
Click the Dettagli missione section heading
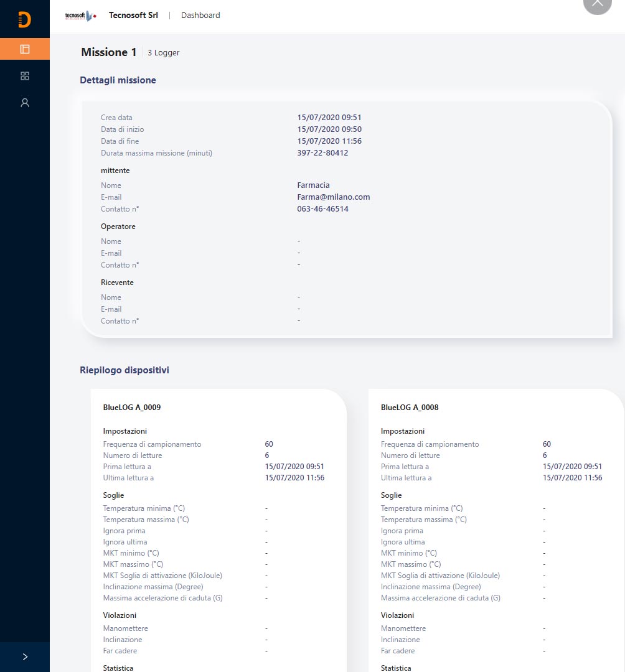[x=118, y=80]
